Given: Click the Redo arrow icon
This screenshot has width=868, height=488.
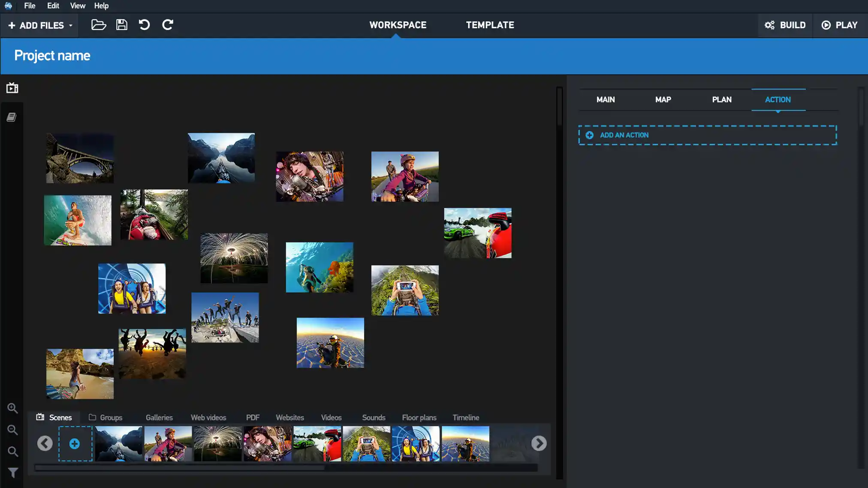Looking at the screenshot, I should tap(168, 25).
